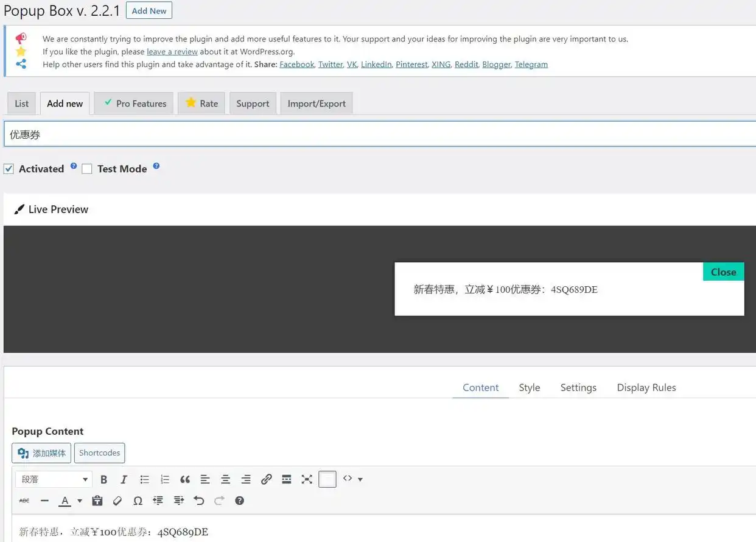Screen dimensions: 756x542
Task: Switch to the Style tab
Action: [529, 387]
